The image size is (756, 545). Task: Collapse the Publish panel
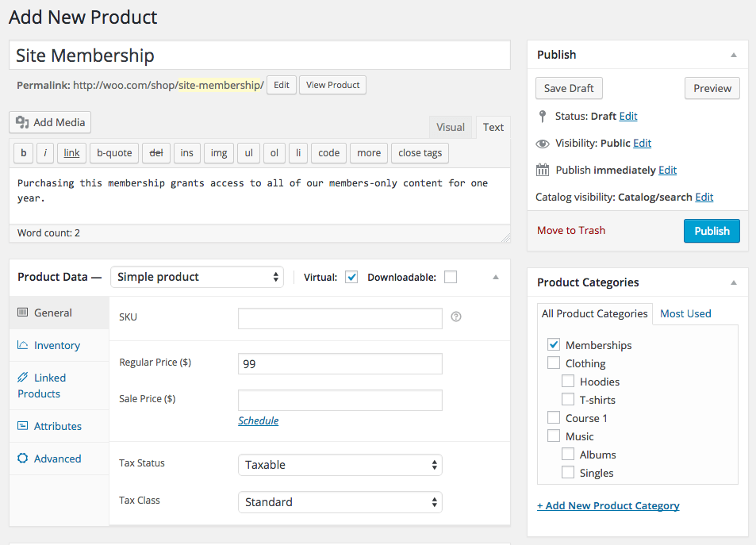[x=734, y=55]
